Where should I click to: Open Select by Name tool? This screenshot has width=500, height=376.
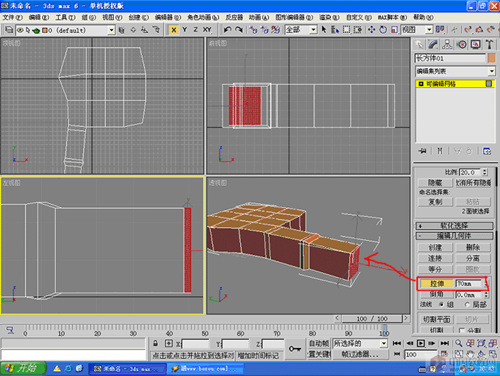(335, 30)
